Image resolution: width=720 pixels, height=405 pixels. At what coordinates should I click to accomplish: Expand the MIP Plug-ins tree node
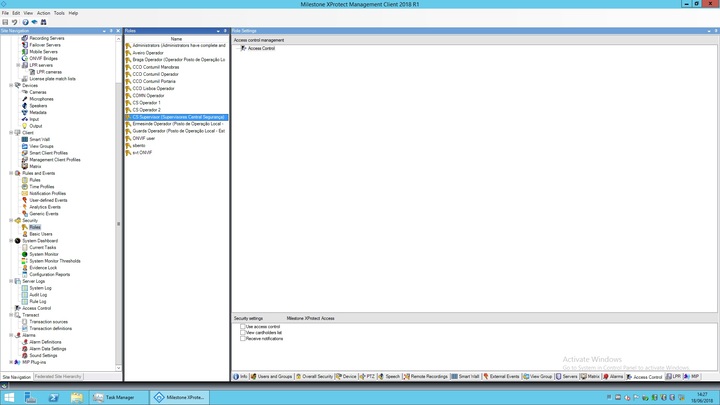[11, 362]
